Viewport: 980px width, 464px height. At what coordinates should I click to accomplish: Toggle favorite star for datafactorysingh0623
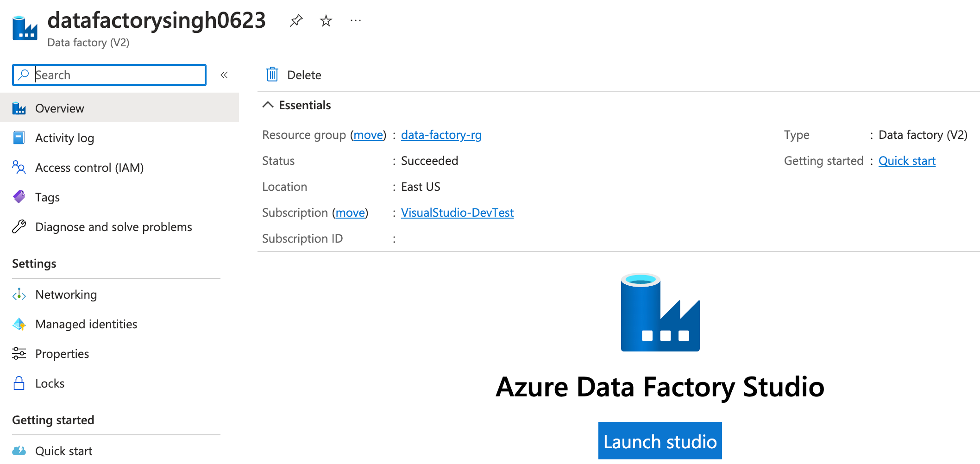click(325, 20)
